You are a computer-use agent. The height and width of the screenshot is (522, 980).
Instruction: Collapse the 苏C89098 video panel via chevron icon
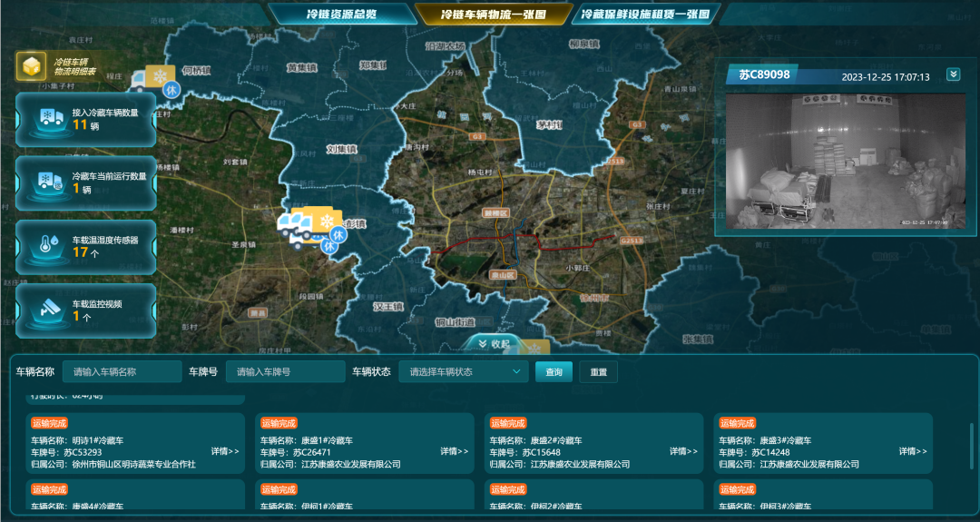coord(953,74)
